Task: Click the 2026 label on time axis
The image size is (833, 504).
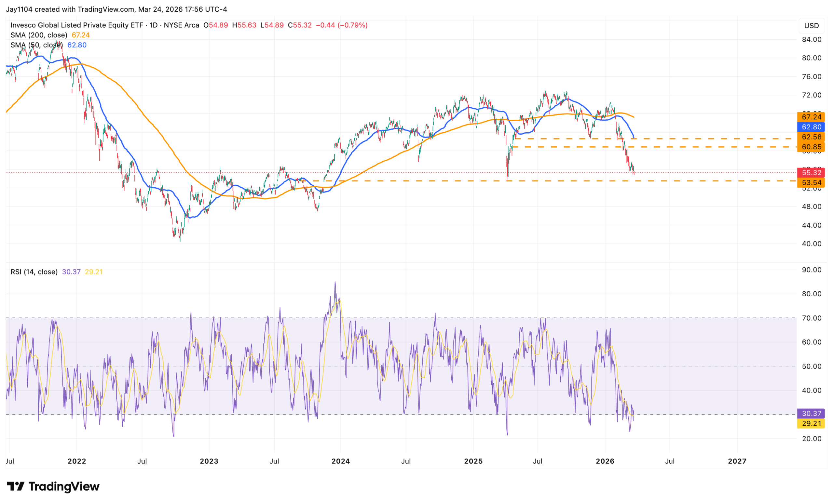Action: tap(605, 461)
